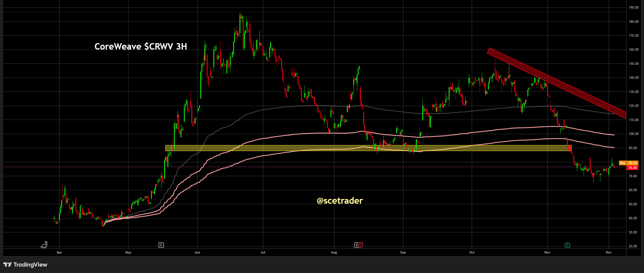Viewport: 644px width, 273px height.
Task: Click the 120.00 price axis label
Action: [633, 106]
